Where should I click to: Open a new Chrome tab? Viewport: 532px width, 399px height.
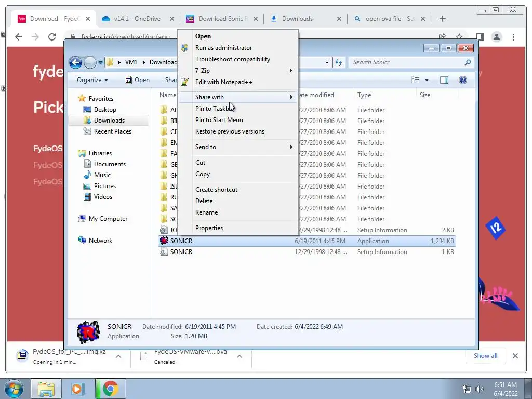[443, 19]
